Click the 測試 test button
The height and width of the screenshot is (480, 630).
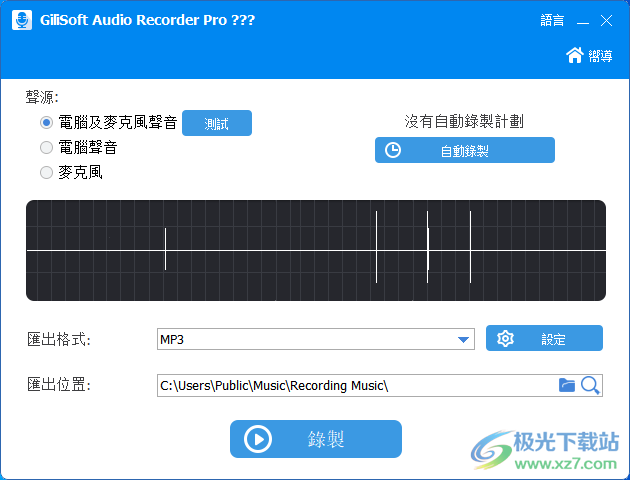click(x=217, y=123)
